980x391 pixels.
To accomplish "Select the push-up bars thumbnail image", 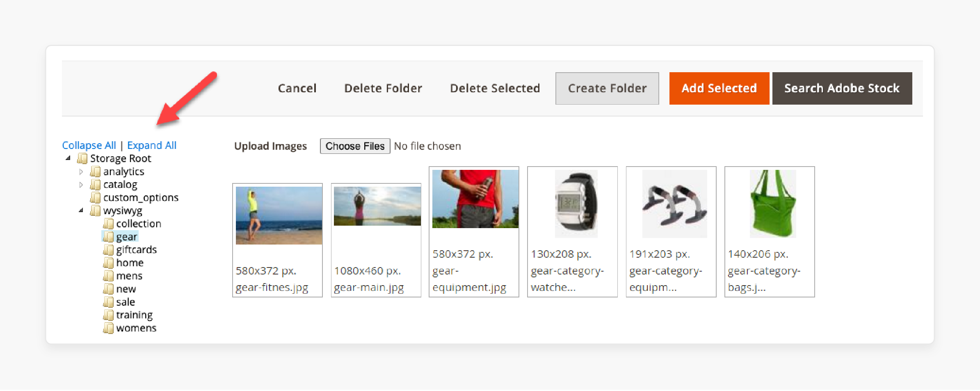I will [x=675, y=204].
